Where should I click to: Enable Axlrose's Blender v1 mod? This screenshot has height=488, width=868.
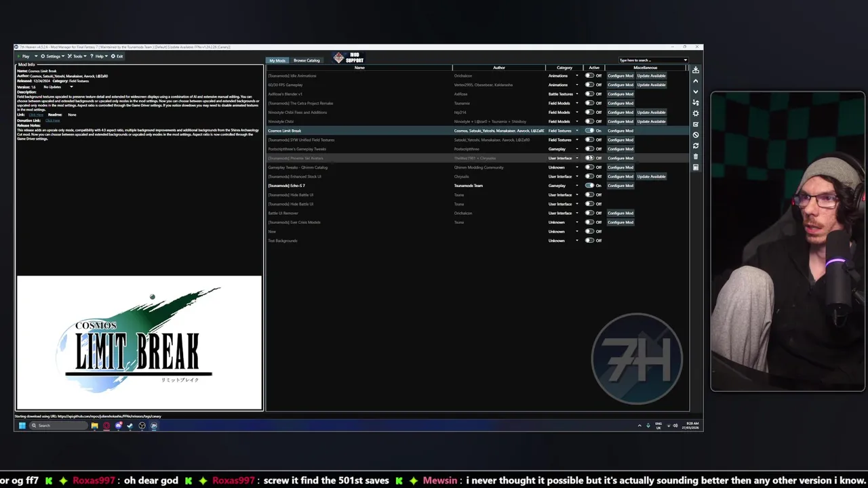(x=589, y=94)
